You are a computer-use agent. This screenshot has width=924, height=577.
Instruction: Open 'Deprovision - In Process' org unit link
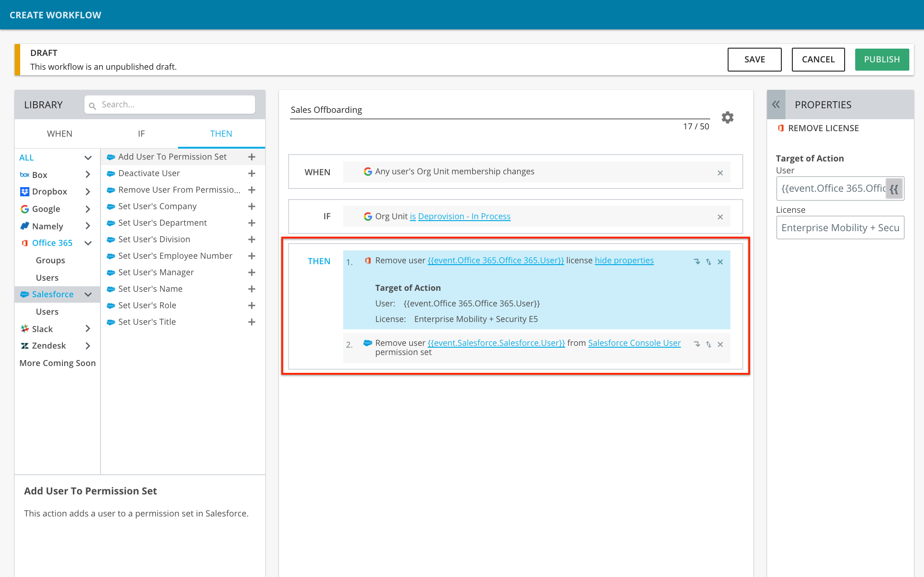pyautogui.click(x=464, y=216)
